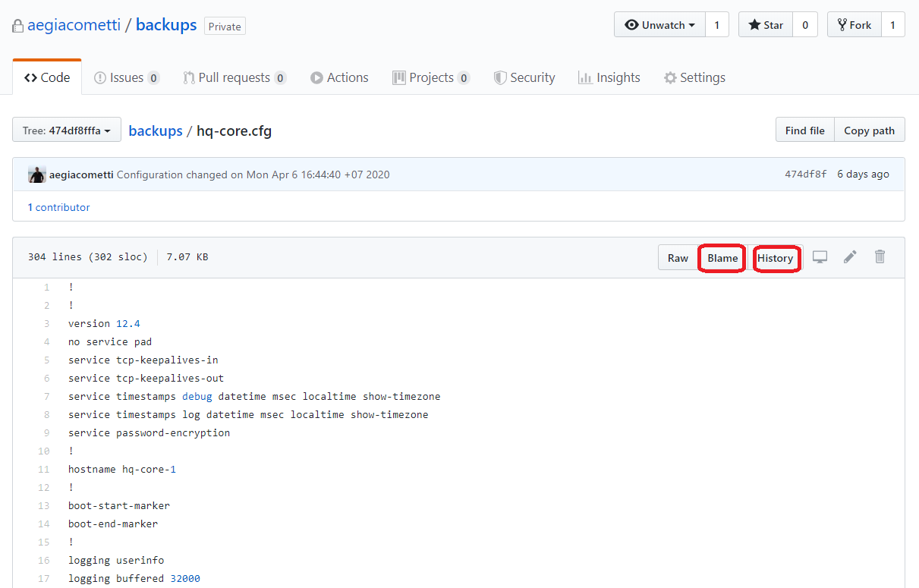
Task: Open the Actions tab
Action: 339,77
